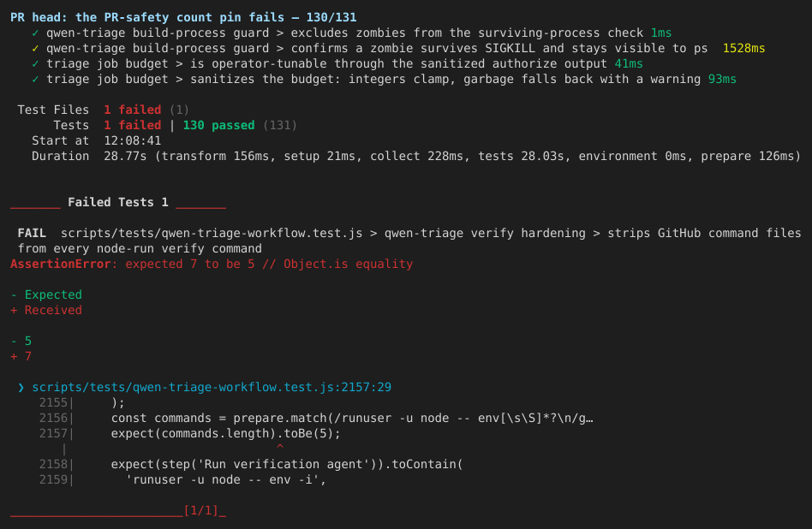Click the red caret under toBe(5)
This screenshot has height=529, width=812.
click(x=280, y=447)
